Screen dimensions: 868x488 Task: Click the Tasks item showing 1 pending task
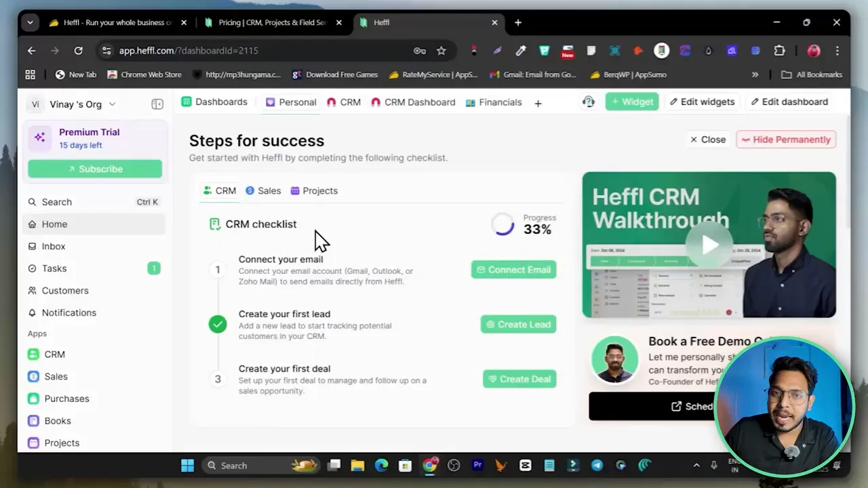pyautogui.click(x=53, y=268)
